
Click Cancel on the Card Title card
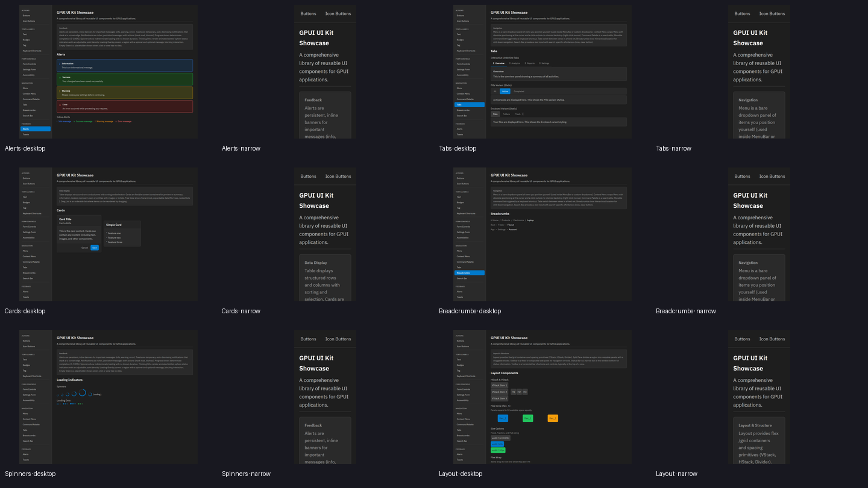pyautogui.click(x=84, y=248)
